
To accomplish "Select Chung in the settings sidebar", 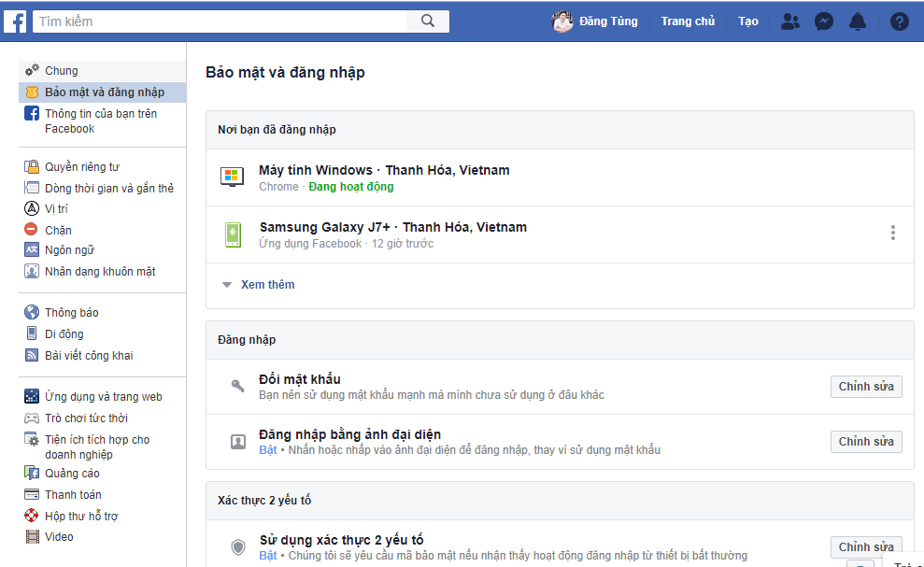I will click(x=62, y=71).
